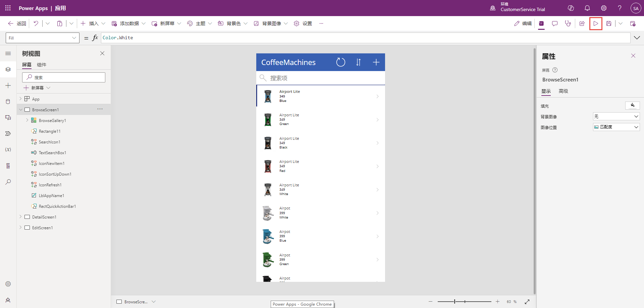The height and width of the screenshot is (308, 644).
Task: Save the app with disk icon
Action: [x=609, y=23]
